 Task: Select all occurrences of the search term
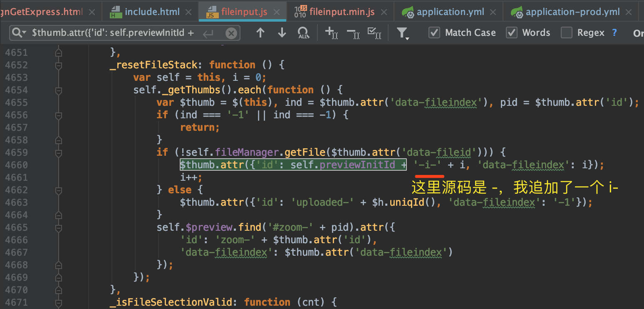(303, 32)
